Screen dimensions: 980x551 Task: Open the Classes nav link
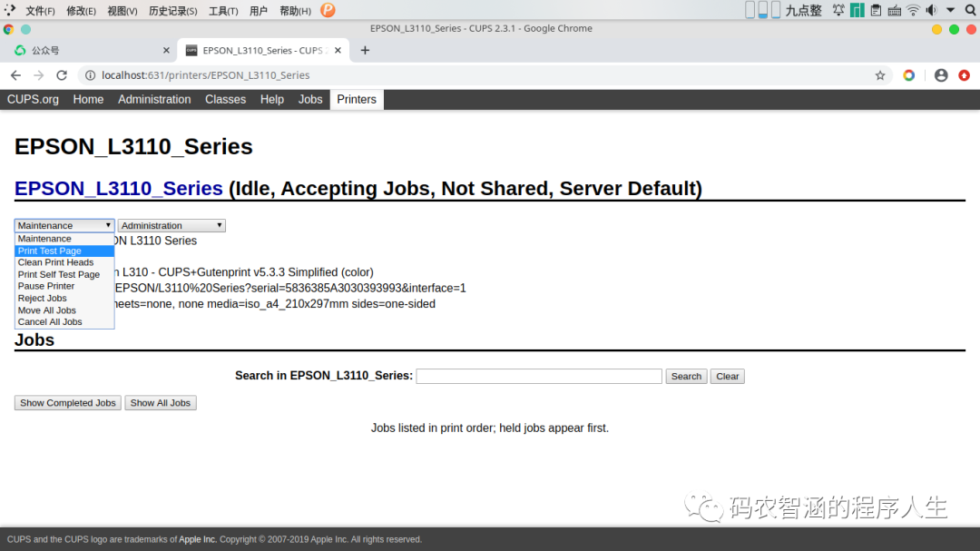[x=226, y=100]
